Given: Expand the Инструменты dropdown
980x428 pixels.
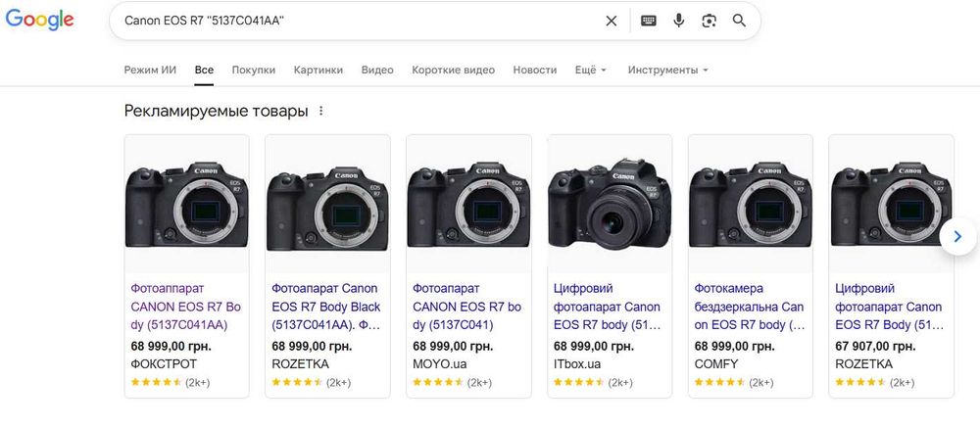Looking at the screenshot, I should (x=667, y=71).
